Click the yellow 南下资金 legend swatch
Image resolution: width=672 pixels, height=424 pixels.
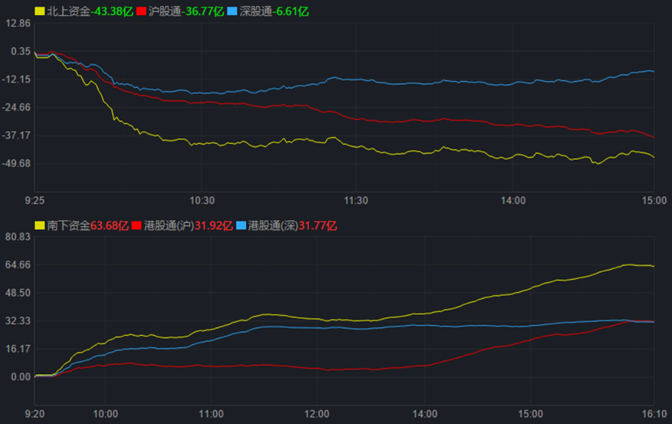coord(39,226)
